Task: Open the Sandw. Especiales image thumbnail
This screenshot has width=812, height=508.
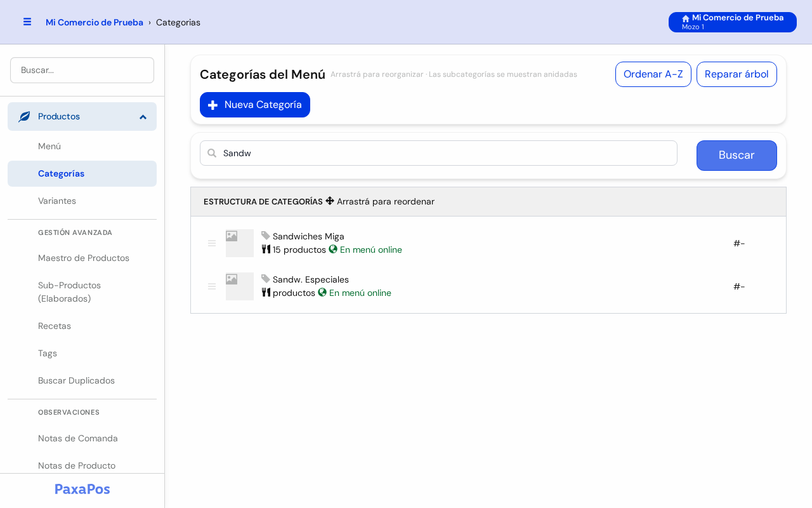Action: pyautogui.click(x=240, y=286)
